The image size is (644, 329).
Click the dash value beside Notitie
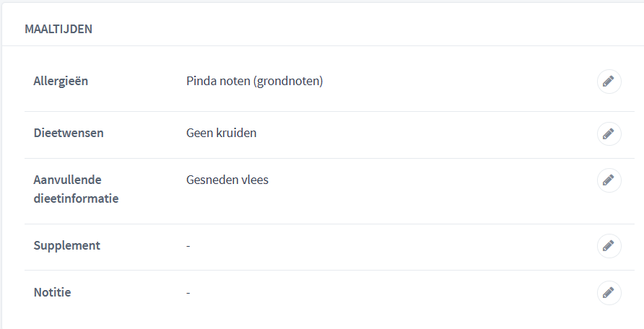188,292
